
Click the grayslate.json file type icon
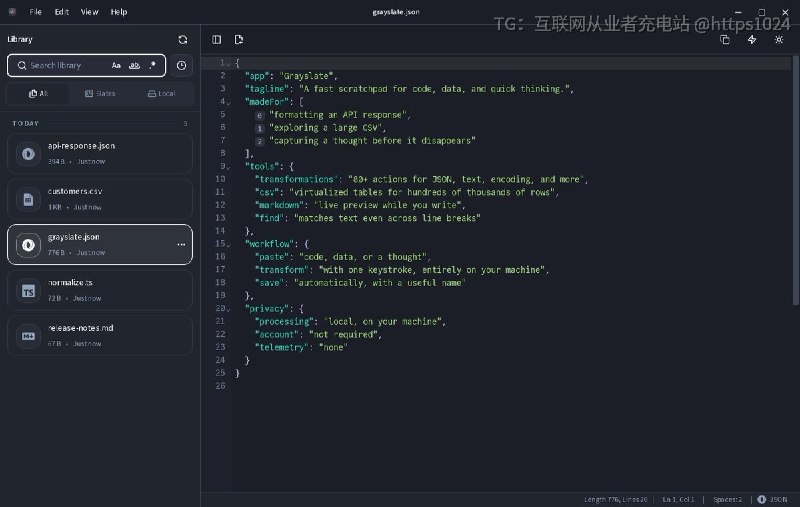click(28, 245)
